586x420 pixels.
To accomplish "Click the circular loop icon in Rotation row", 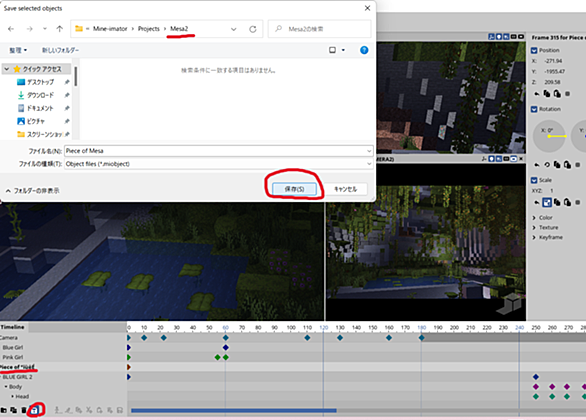I will click(x=547, y=164).
